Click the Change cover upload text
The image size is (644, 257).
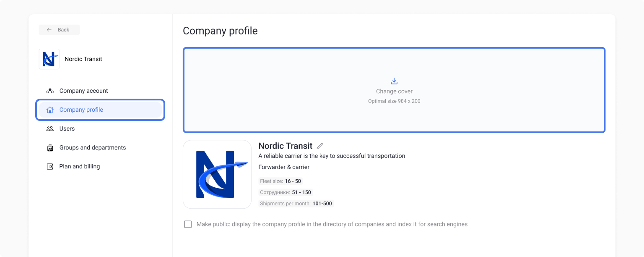click(x=394, y=92)
